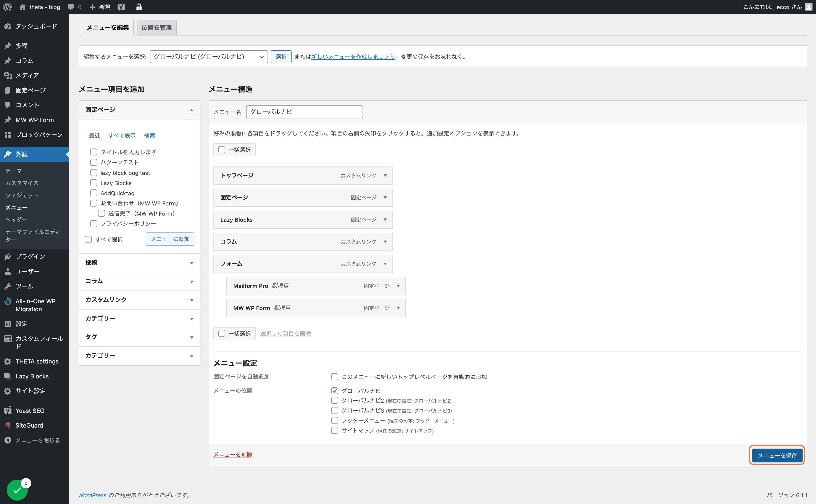
Task: Expand カスタムリンク accordion section
Action: click(x=140, y=300)
